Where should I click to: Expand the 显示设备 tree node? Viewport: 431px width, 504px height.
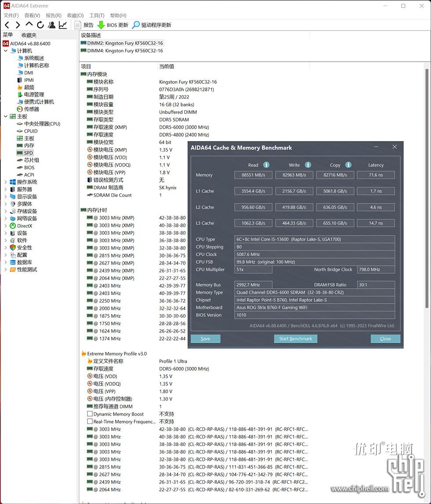click(5, 196)
